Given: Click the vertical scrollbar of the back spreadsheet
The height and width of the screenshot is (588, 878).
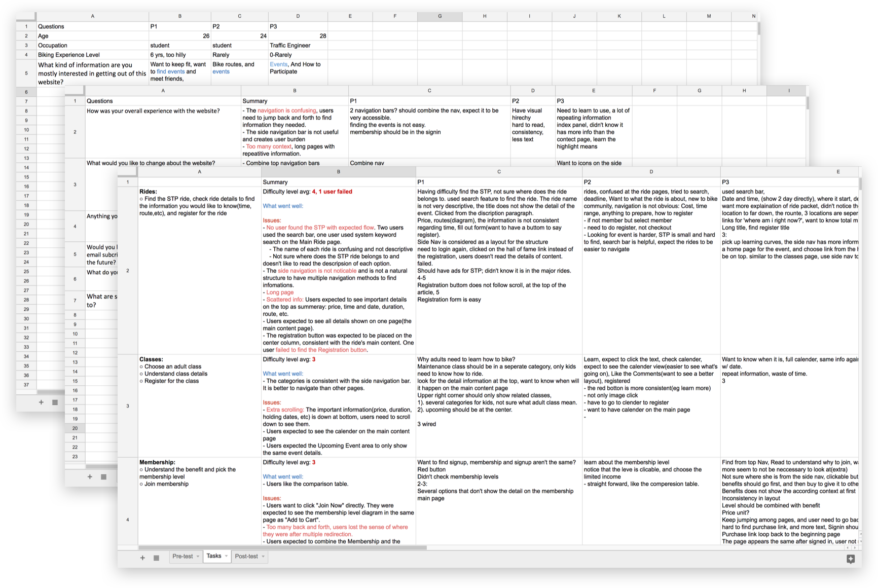Looking at the screenshot, I should pyautogui.click(x=758, y=28).
